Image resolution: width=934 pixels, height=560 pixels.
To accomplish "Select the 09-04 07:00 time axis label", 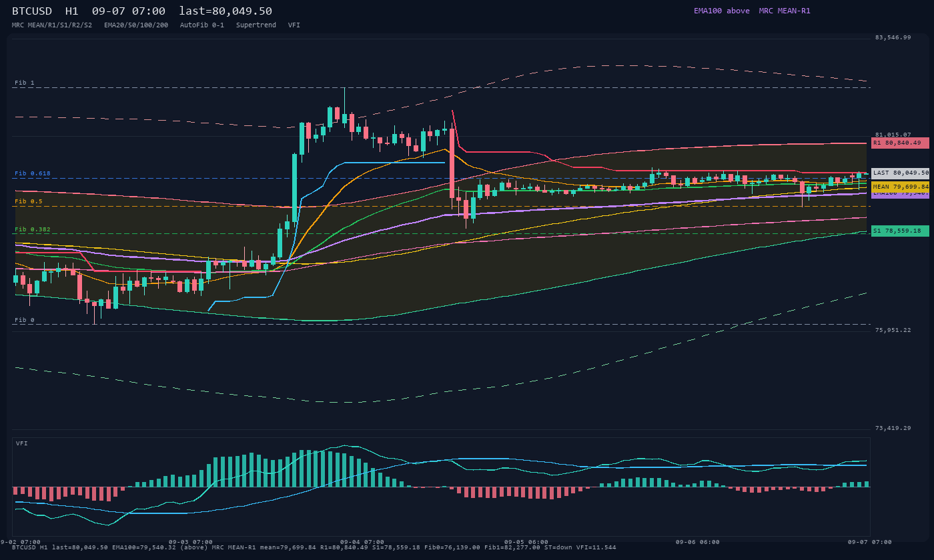I will [x=362, y=542].
